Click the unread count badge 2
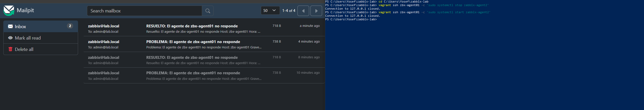The height and width of the screenshot is (110, 644). [70, 26]
